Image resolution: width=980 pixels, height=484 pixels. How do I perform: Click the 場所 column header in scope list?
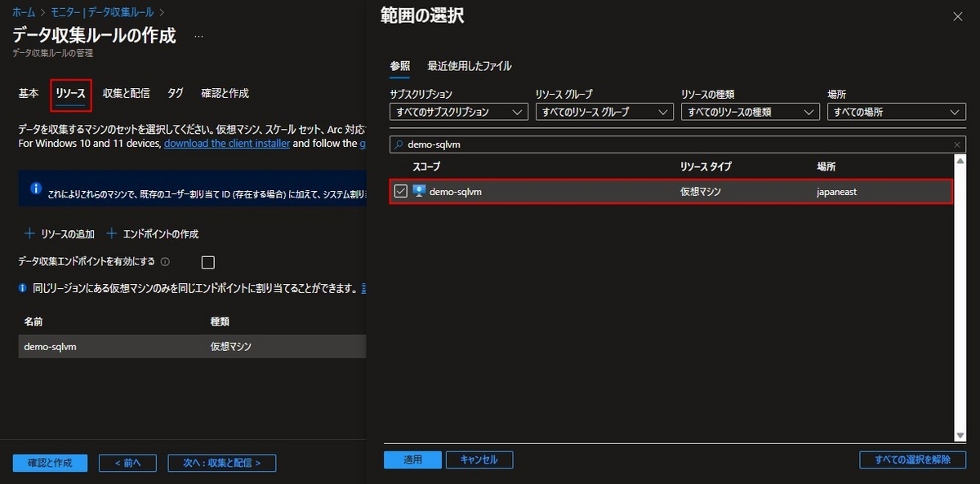tap(826, 167)
